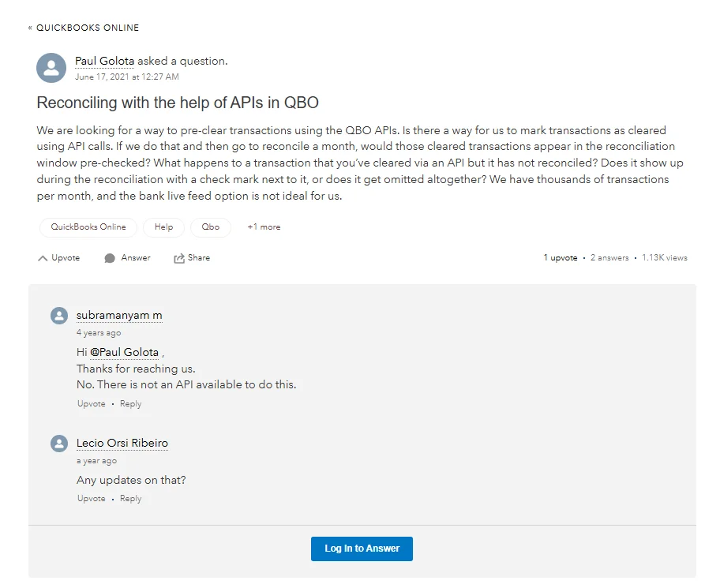The height and width of the screenshot is (588, 705).
Task: Click subramanyam m's avatar icon
Action: (x=59, y=316)
